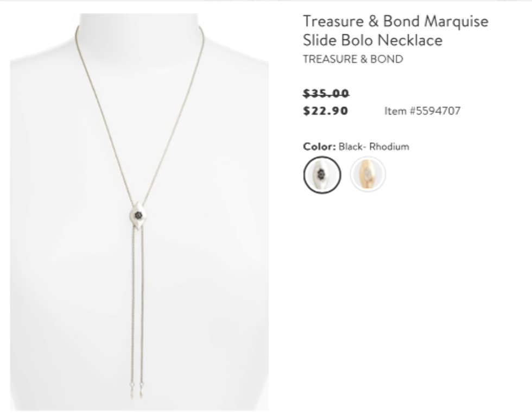Select the Item #5594707 text
The image size is (532, 413).
(x=422, y=111)
